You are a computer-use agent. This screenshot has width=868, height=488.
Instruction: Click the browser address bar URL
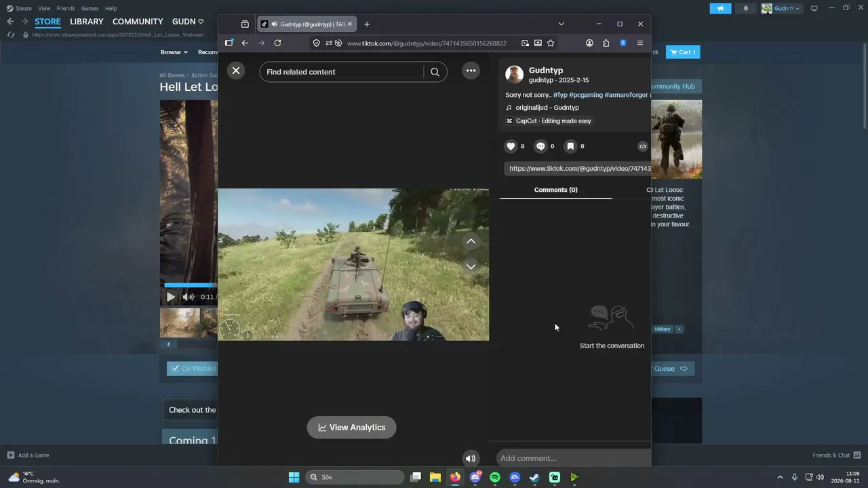click(427, 43)
